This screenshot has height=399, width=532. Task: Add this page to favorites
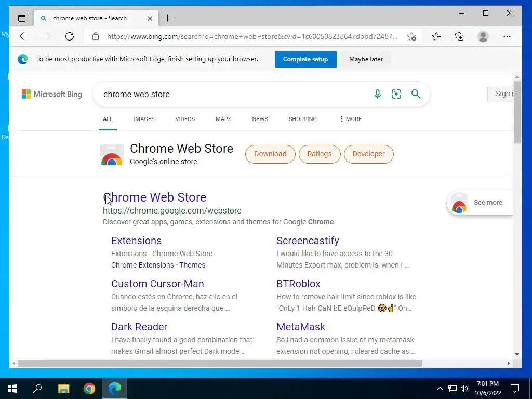(411, 37)
